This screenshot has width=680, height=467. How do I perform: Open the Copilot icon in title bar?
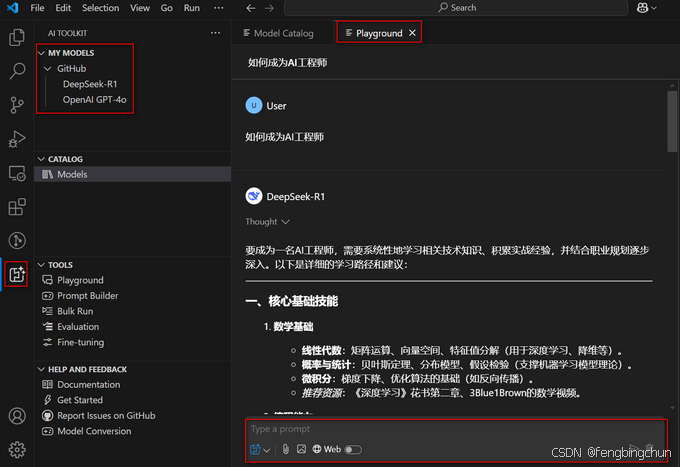point(642,8)
